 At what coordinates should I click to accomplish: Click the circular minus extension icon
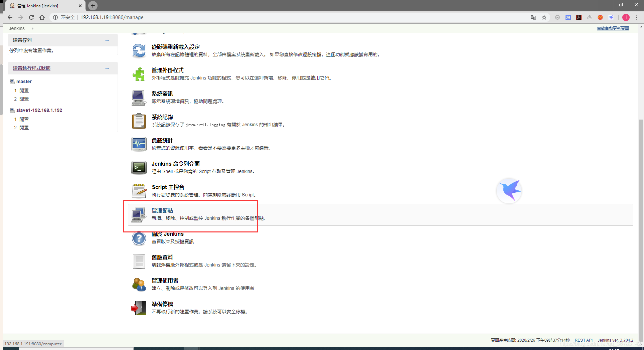click(x=557, y=17)
